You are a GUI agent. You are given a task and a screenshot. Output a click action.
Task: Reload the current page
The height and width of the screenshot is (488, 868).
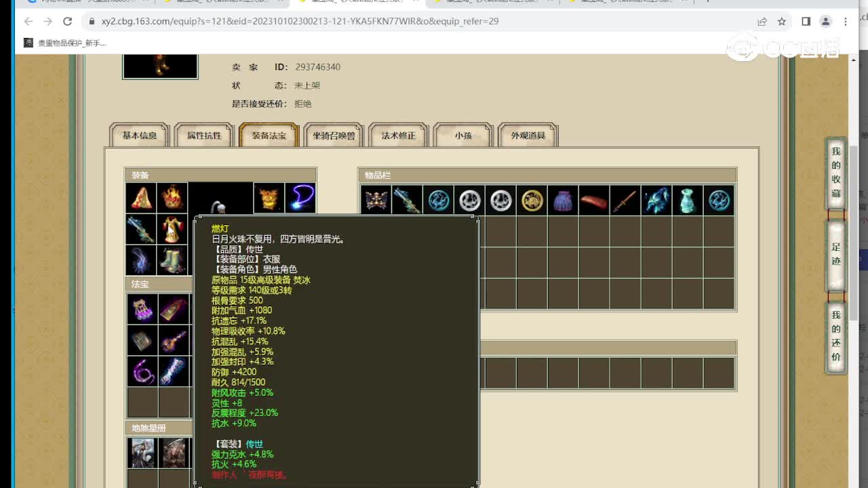67,21
